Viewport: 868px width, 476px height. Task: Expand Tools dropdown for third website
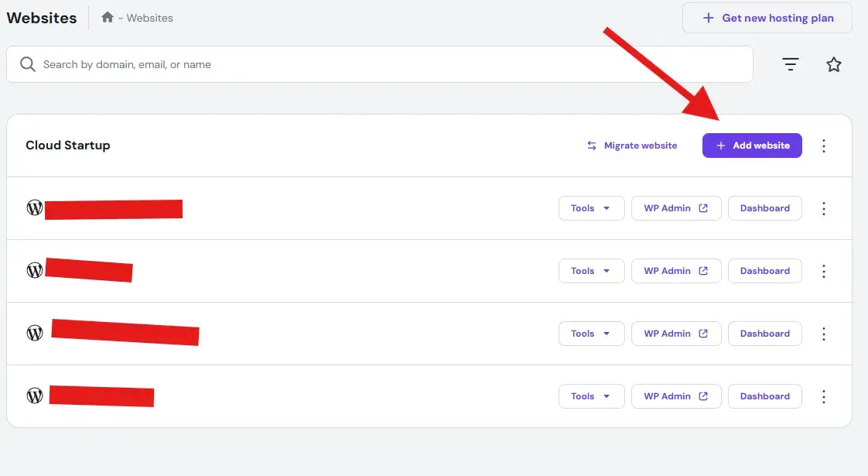pyautogui.click(x=591, y=334)
